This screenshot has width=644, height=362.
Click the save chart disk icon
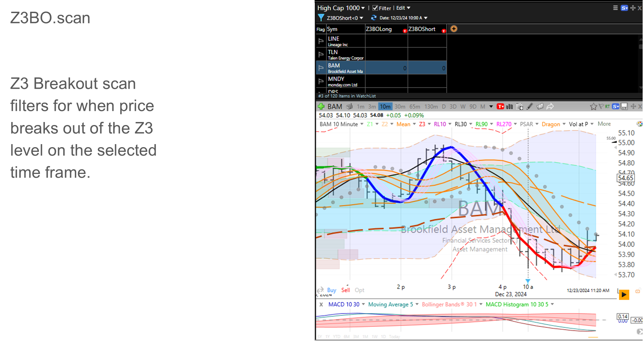point(624,107)
